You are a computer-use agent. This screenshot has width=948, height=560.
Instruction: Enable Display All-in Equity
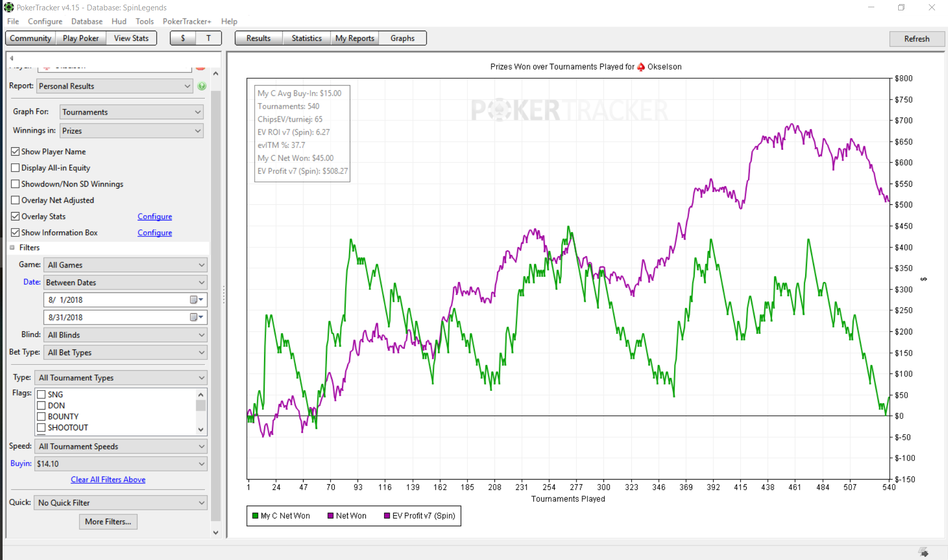(16, 167)
